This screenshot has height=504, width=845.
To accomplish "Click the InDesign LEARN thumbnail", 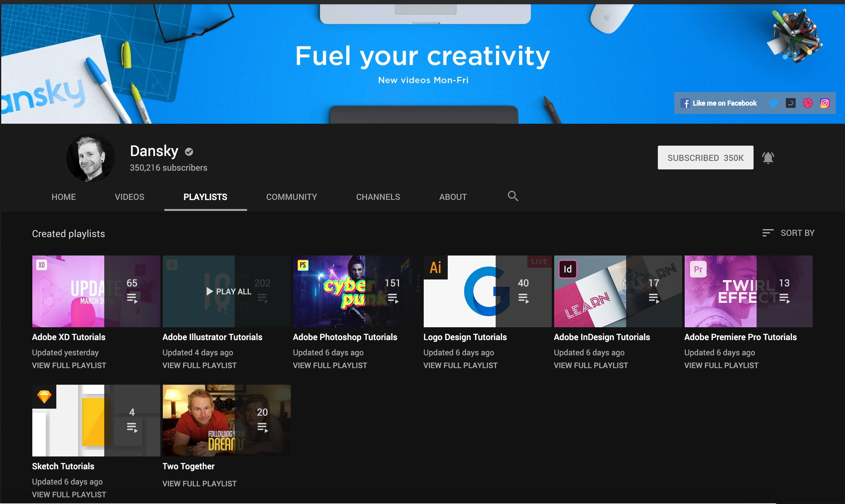I will coord(618,291).
